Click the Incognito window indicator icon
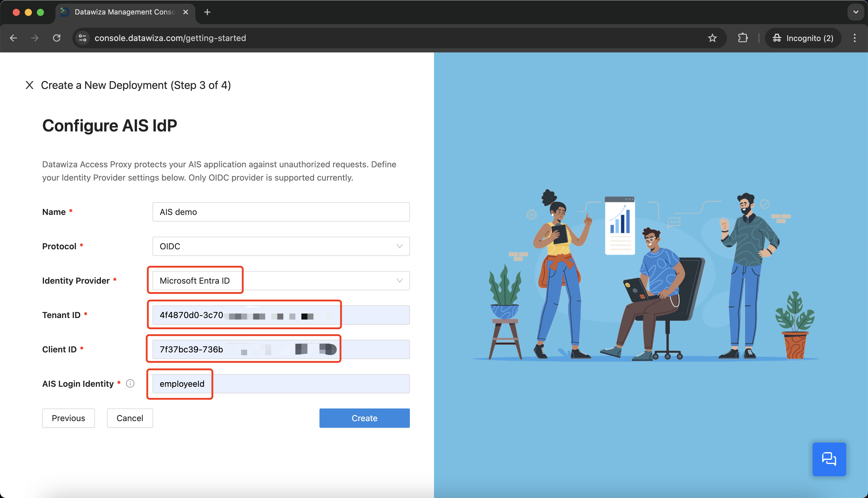This screenshot has width=868, height=498. 777,38
